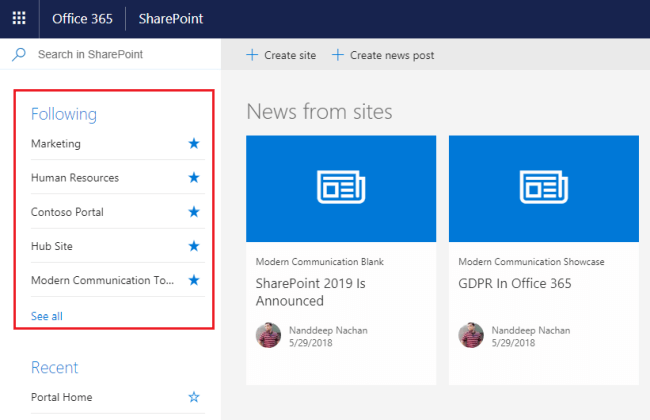Click the Create site button

click(x=281, y=55)
